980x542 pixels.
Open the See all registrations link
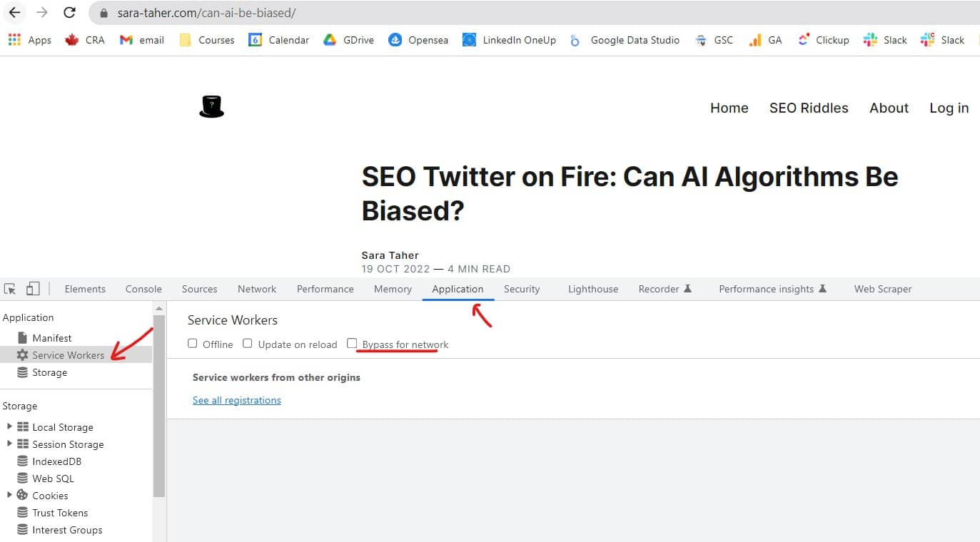point(236,400)
